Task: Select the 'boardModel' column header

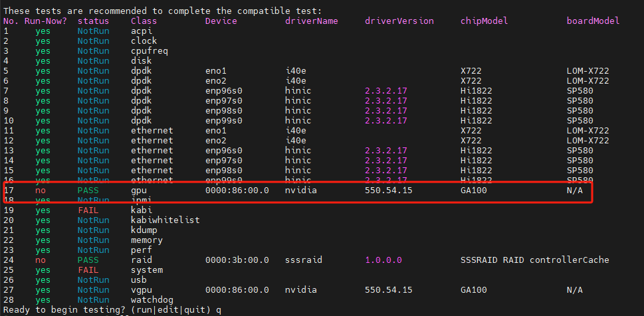Action: 593,21
